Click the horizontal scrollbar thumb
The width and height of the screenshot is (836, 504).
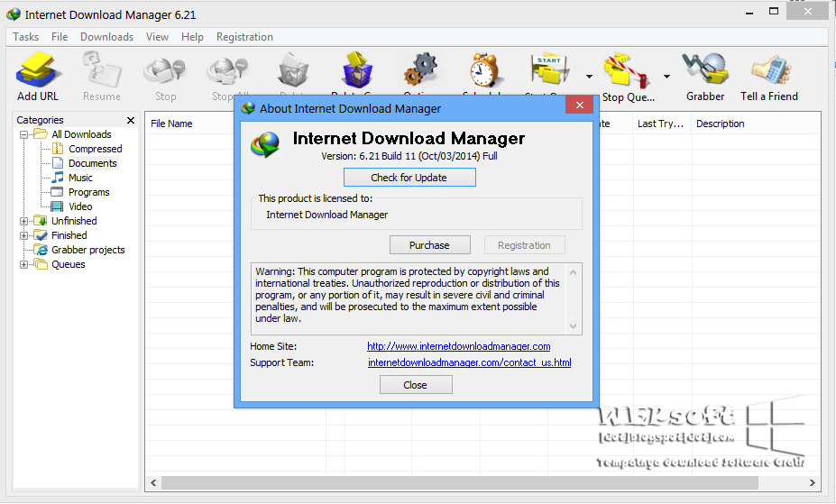(x=460, y=482)
